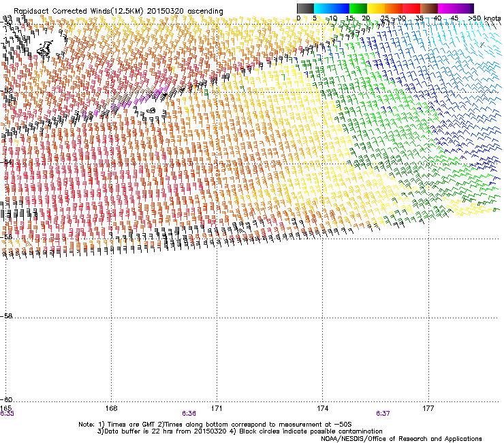The width and height of the screenshot is (504, 443).
Task: Click the '>50 knots' legend label
Action: click(x=485, y=18)
